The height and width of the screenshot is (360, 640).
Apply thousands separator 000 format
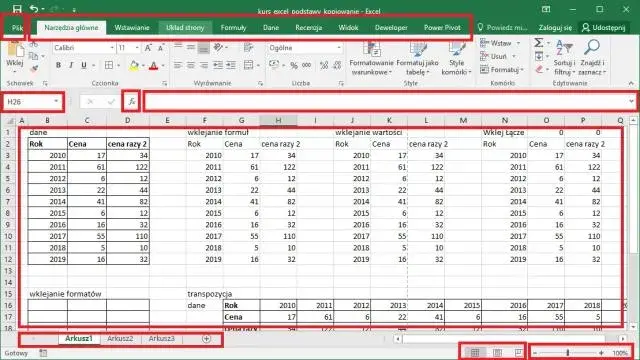[307, 65]
